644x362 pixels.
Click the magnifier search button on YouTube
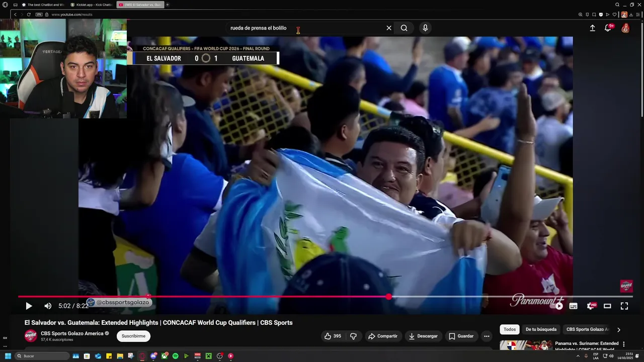point(404,28)
